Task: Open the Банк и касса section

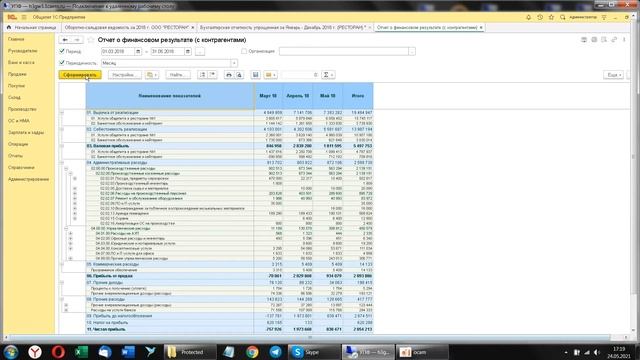Action: [21, 62]
